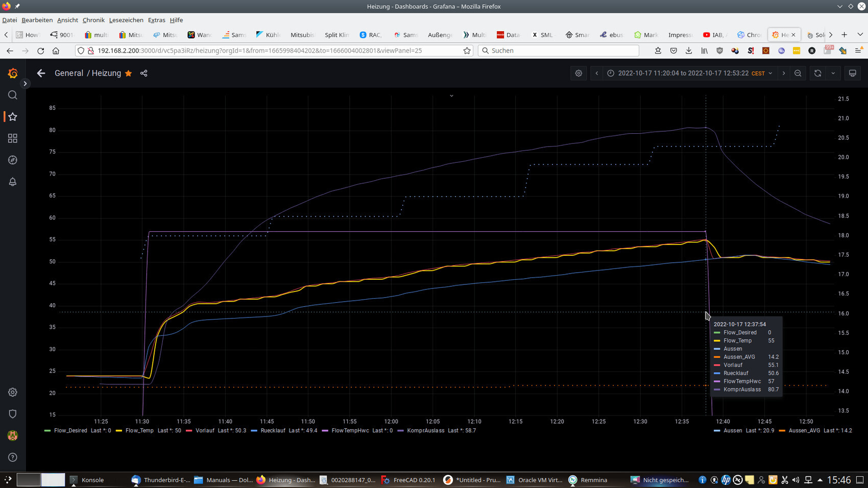Toggle the Flow_Temp series in legend

[x=139, y=431]
